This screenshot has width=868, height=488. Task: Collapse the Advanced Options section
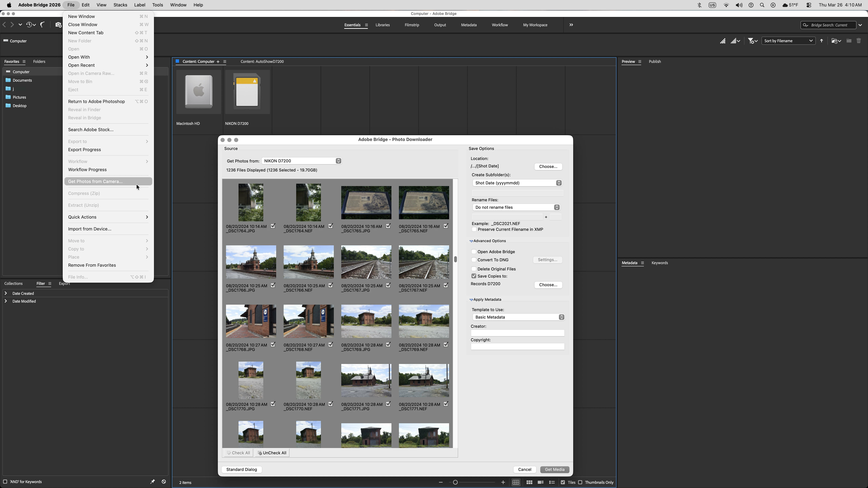(471, 241)
